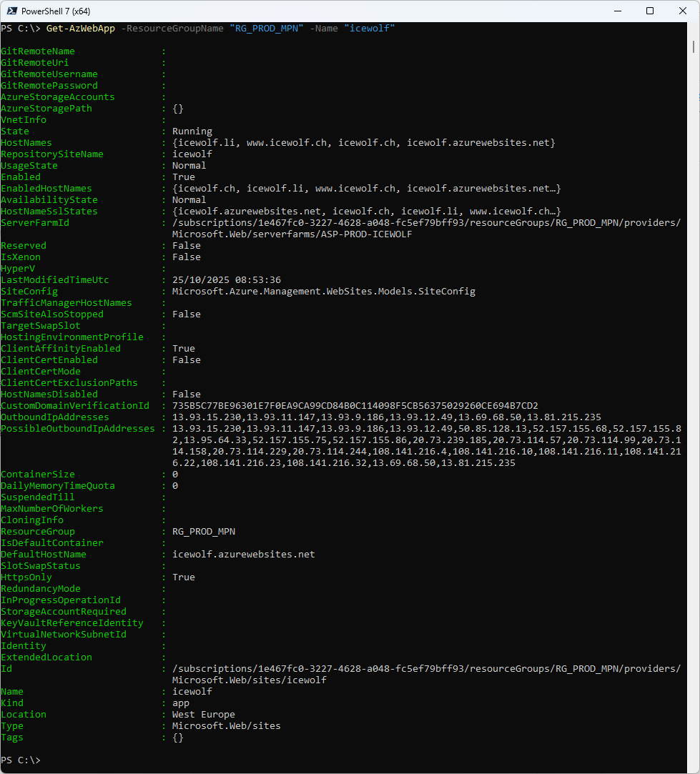
Task: Click the empty PS C:\> prompt at bottom
Action: [x=21, y=760]
